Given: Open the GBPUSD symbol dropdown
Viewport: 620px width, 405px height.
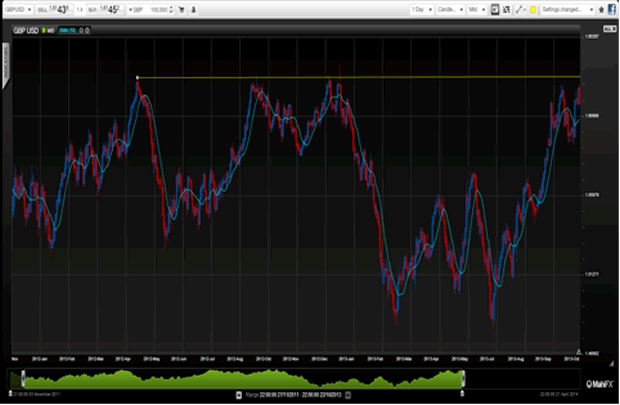Looking at the screenshot, I should pos(19,8).
